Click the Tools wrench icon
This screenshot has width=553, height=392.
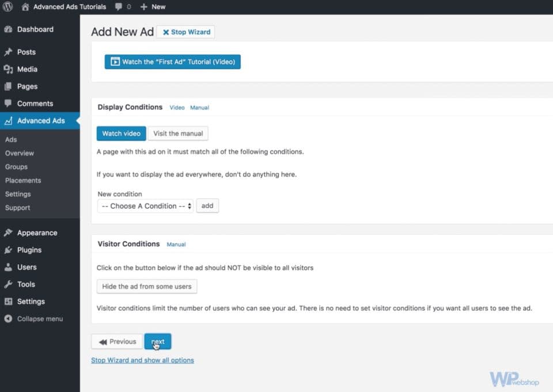click(x=8, y=284)
